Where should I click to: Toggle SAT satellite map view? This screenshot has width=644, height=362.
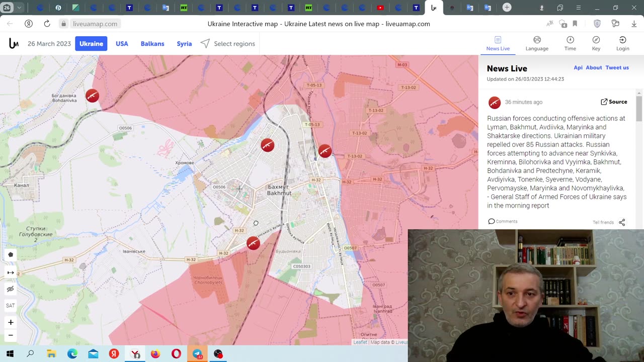click(11, 306)
